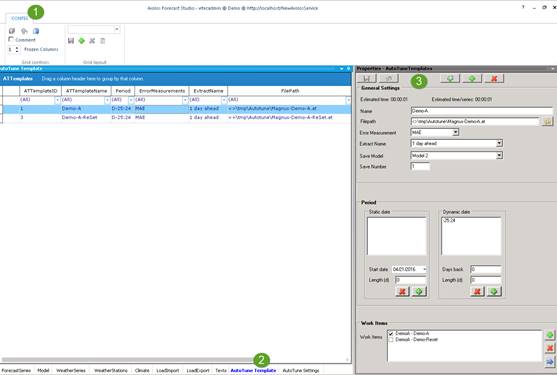Screen dimensions: 557x375
Task: Click the Name input field
Action: (482, 111)
